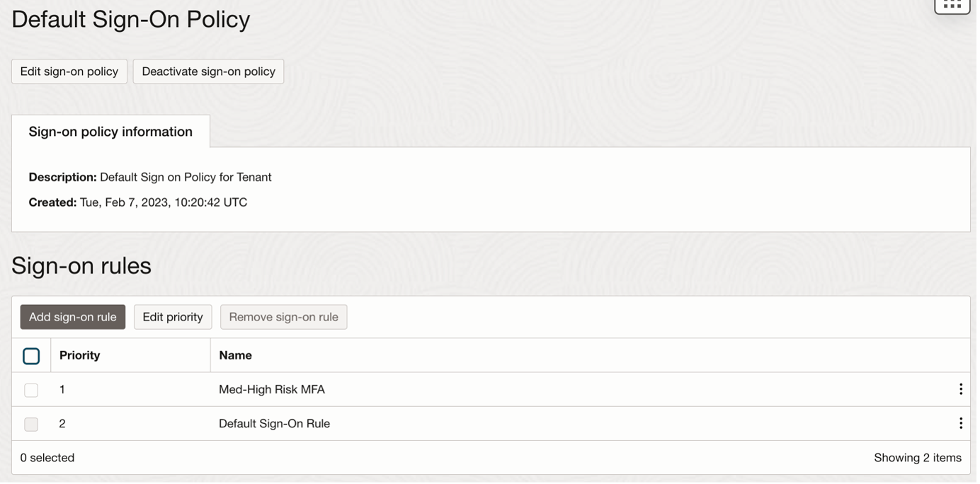Click the Default Sign-On Policy heading
Screen dimensions: 980x484
click(x=130, y=19)
